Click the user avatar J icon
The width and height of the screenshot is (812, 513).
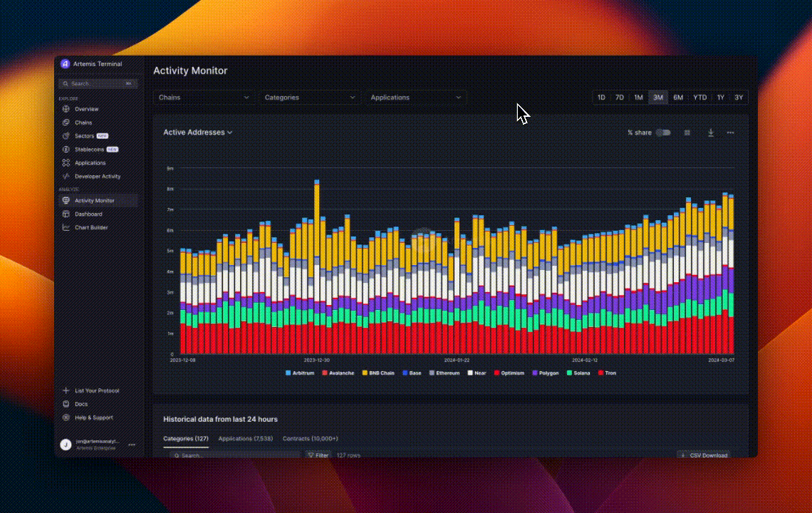pyautogui.click(x=66, y=445)
